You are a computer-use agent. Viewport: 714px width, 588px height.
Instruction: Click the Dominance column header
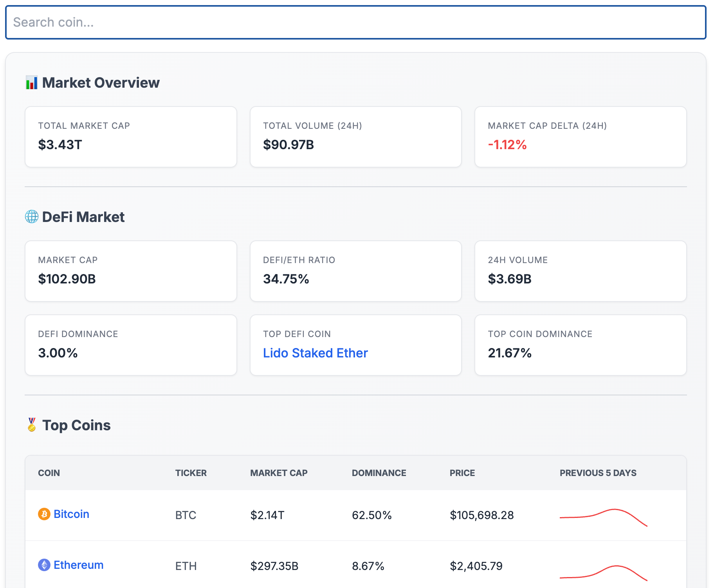379,473
